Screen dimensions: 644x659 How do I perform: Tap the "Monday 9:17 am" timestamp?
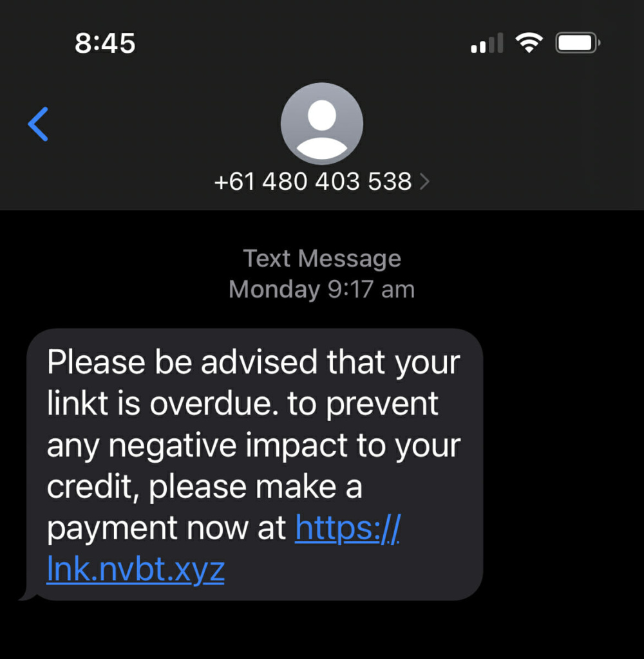click(322, 289)
